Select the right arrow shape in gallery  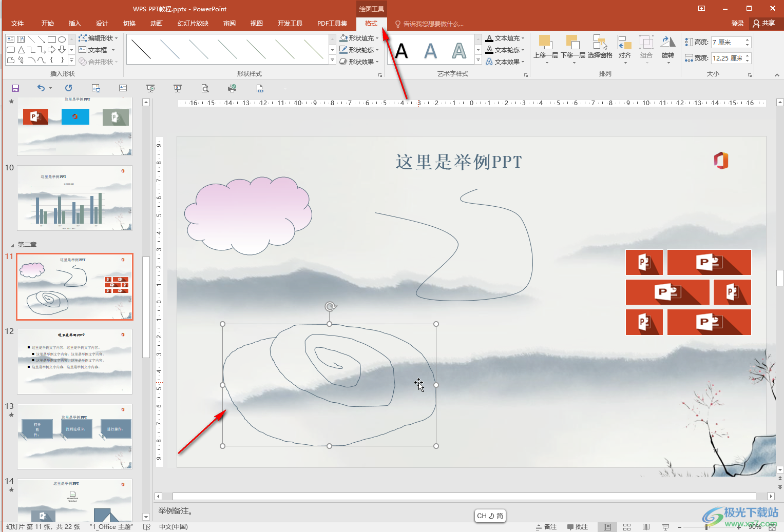[x=52, y=50]
